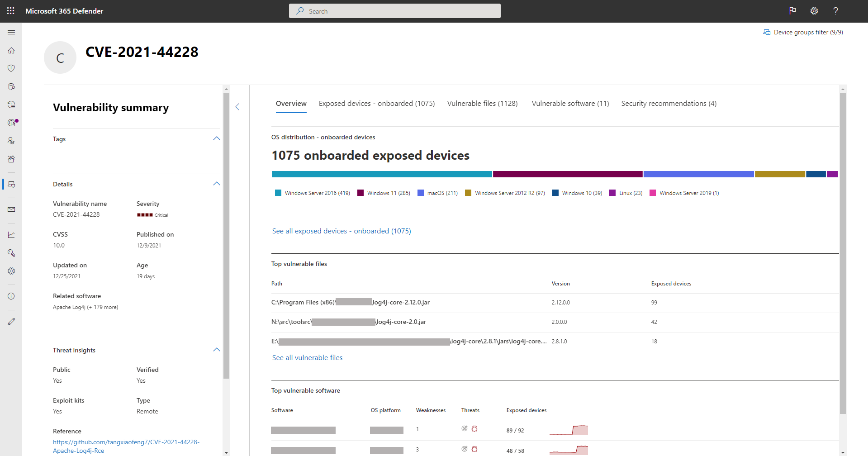Open the app launcher waffle icon

pos(11,11)
